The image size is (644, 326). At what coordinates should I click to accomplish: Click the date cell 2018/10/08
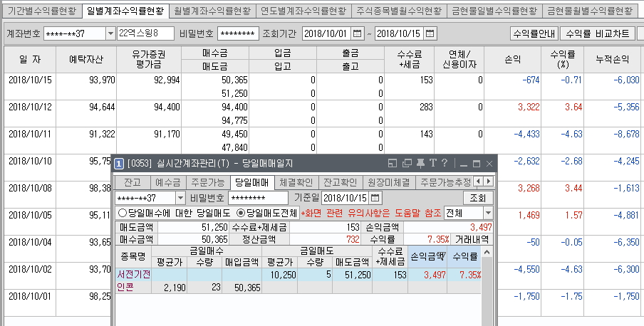[30, 188]
